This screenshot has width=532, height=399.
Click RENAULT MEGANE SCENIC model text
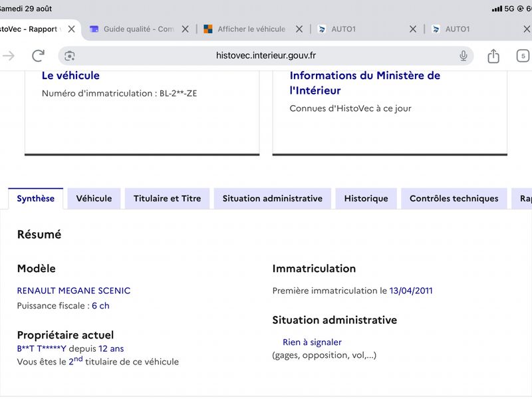pos(74,291)
